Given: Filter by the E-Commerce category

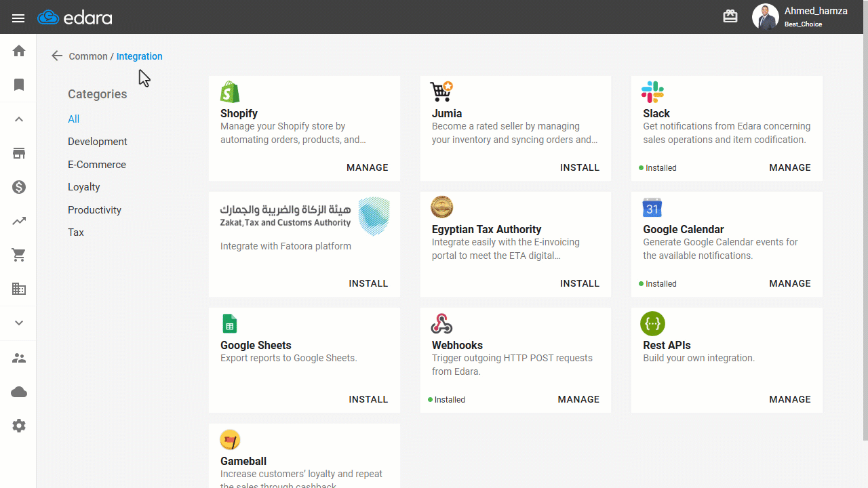Looking at the screenshot, I should point(97,165).
